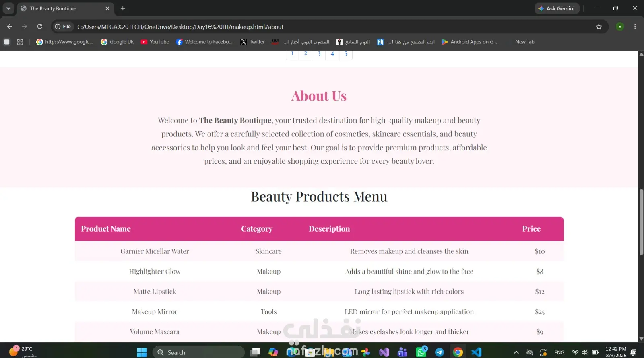Viewport: 644px width, 358px height.
Task: Open the weather widget showing 29°C
Action: [23, 352]
